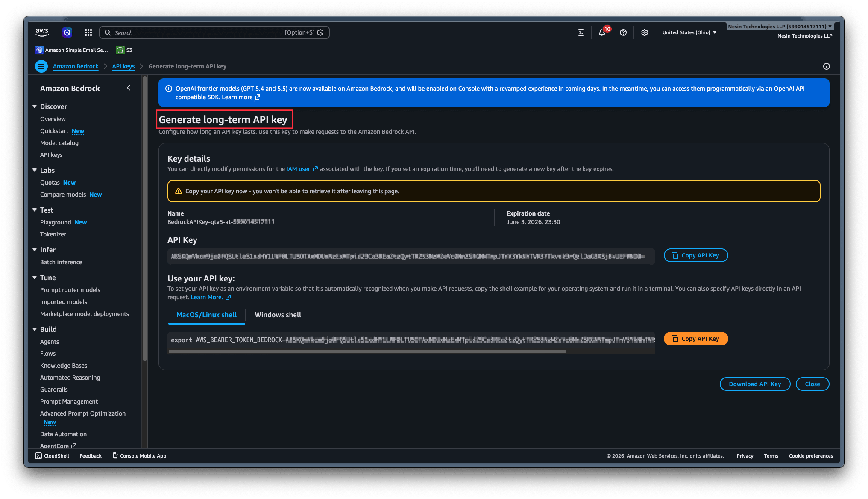868x499 pixels.
Task: Open Tokenizer in the sidebar
Action: (x=53, y=234)
